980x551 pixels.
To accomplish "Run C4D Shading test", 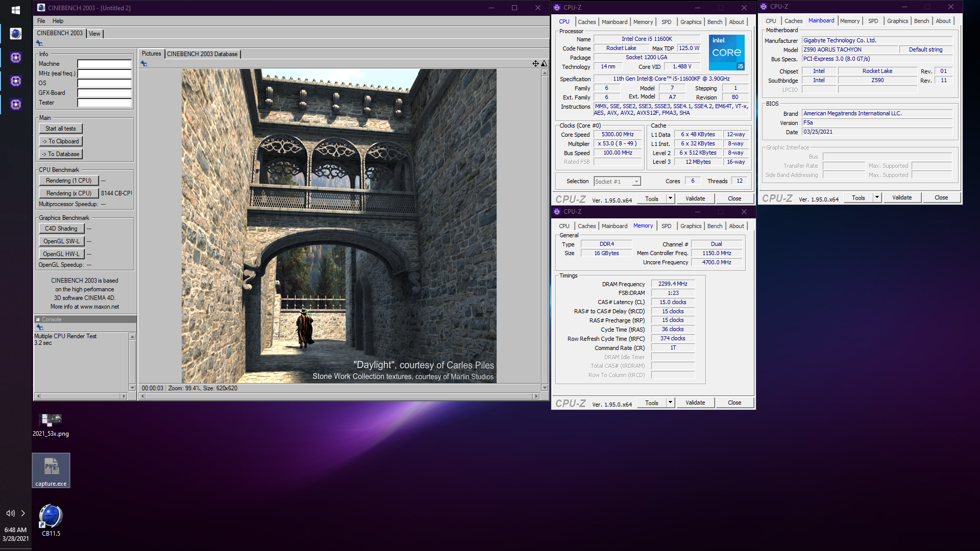I will (61, 229).
